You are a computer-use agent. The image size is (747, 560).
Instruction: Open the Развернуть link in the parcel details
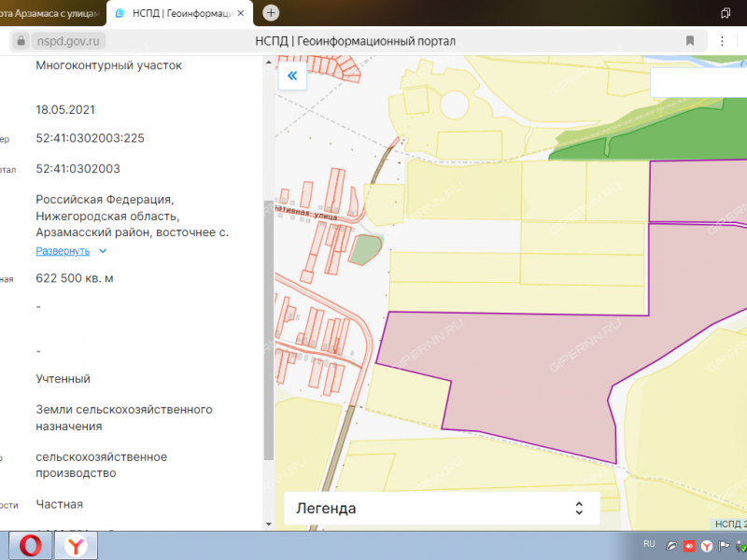click(63, 251)
